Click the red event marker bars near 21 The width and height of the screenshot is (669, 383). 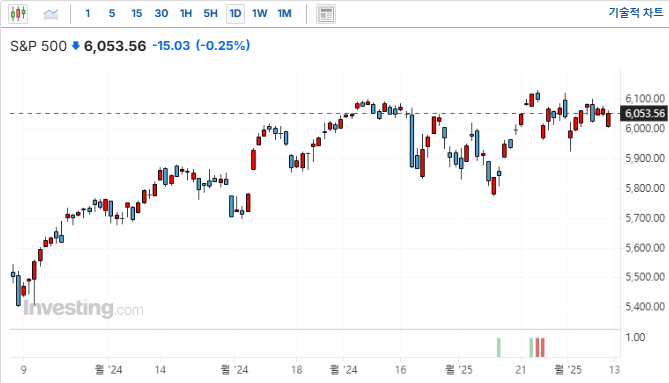click(x=540, y=347)
